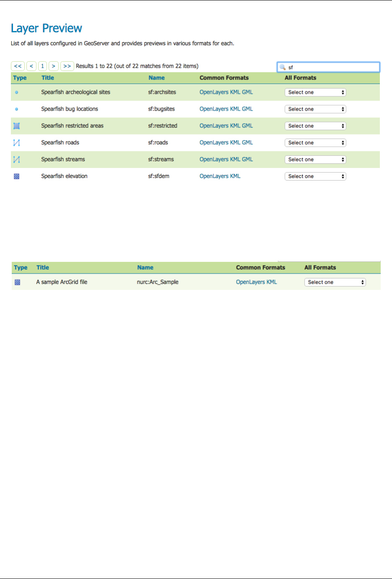Click the Spearfish bug locations title
Image resolution: width=392 pixels, height=579 pixels.
coord(70,109)
